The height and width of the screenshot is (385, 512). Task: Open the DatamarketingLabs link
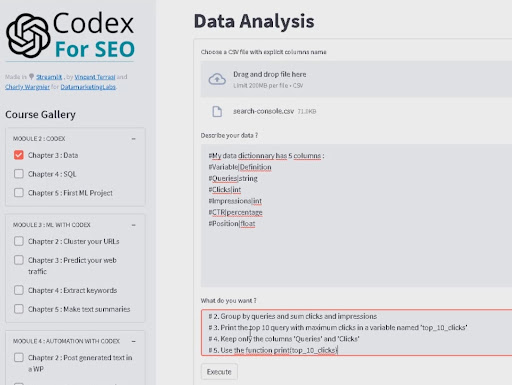pyautogui.click(x=88, y=87)
